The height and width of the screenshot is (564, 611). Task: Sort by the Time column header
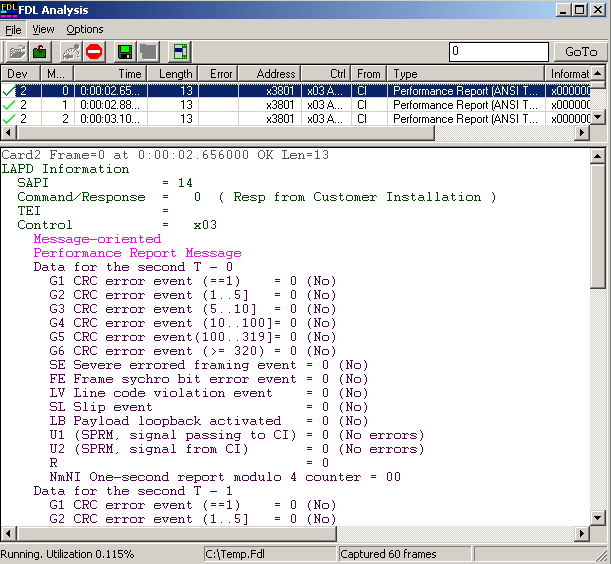pyautogui.click(x=110, y=74)
